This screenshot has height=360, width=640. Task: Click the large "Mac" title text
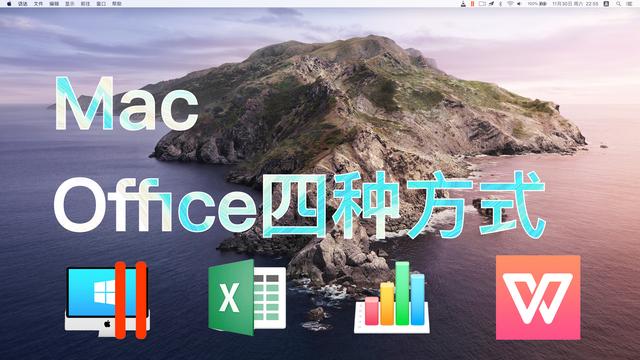click(127, 104)
